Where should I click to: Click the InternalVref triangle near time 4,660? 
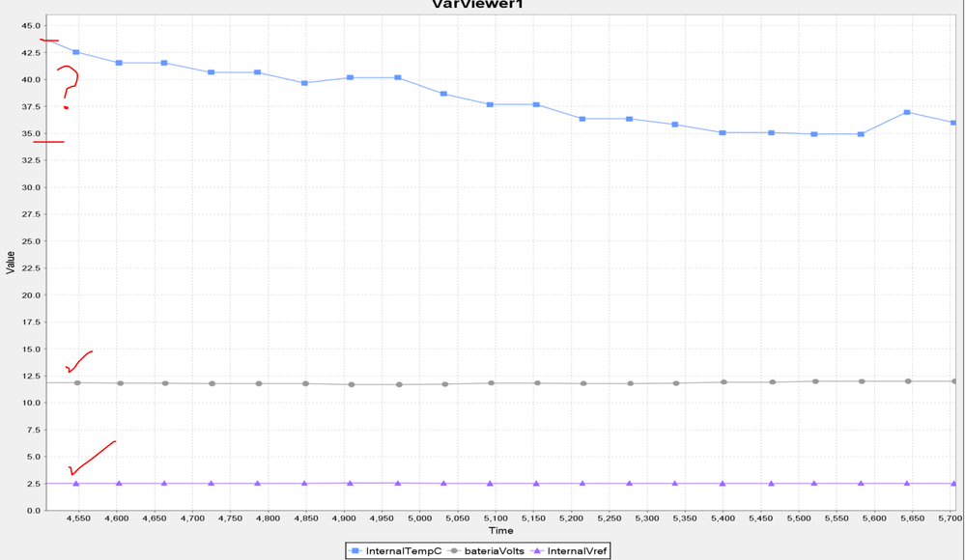164,484
